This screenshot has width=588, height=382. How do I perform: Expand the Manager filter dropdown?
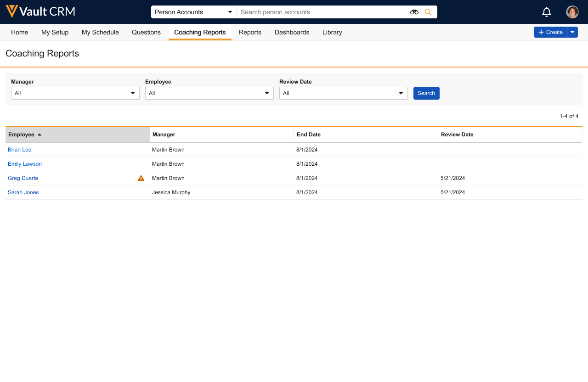(x=75, y=93)
